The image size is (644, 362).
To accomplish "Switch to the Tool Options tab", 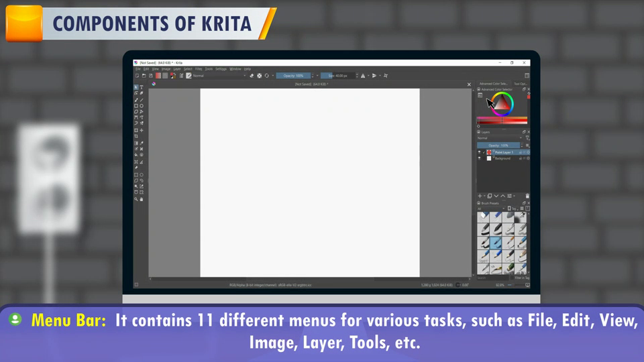I will pos(521,84).
